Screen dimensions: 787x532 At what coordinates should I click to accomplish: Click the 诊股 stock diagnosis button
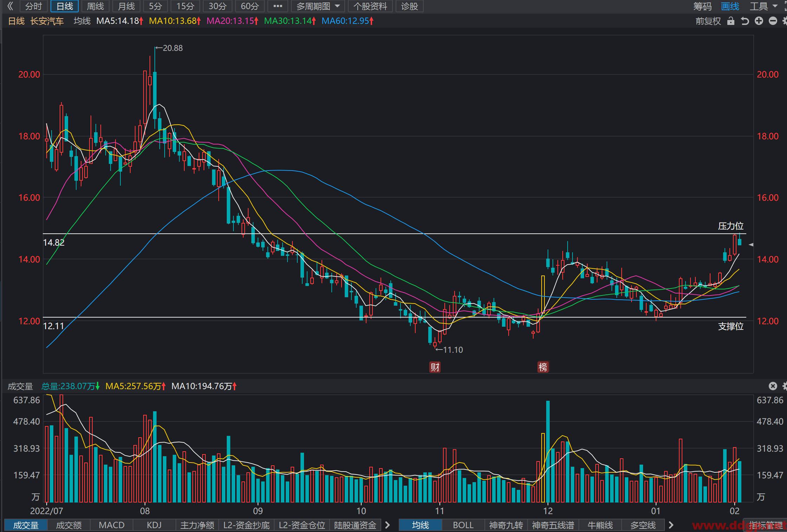[x=410, y=6]
